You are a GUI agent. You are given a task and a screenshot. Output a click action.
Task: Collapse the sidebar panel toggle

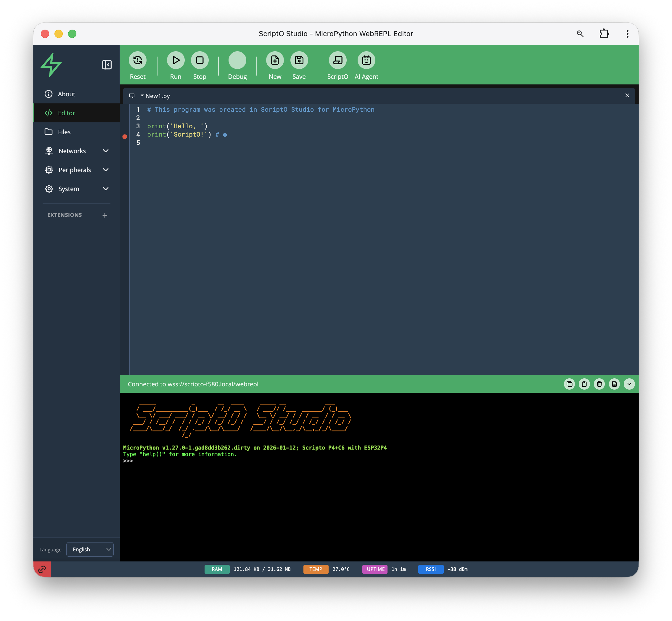[107, 65]
